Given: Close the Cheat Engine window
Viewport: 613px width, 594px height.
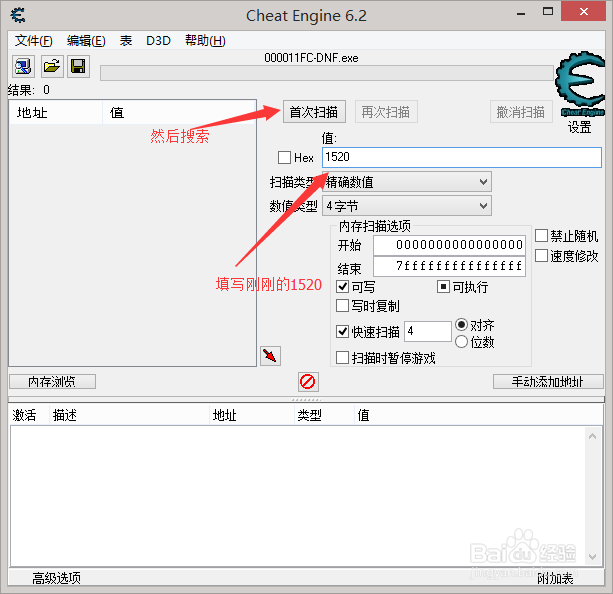Looking at the screenshot, I should tap(584, 11).
